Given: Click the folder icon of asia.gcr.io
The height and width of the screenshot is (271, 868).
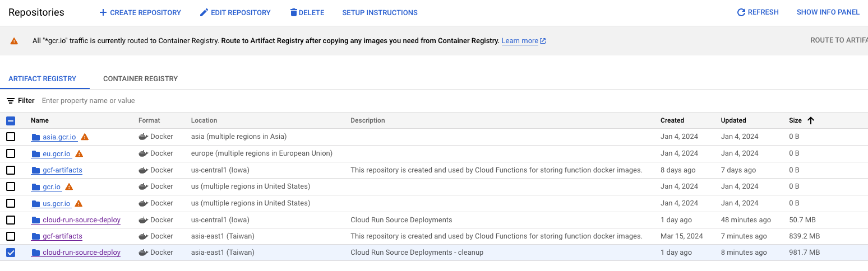Looking at the screenshot, I should coord(36,137).
